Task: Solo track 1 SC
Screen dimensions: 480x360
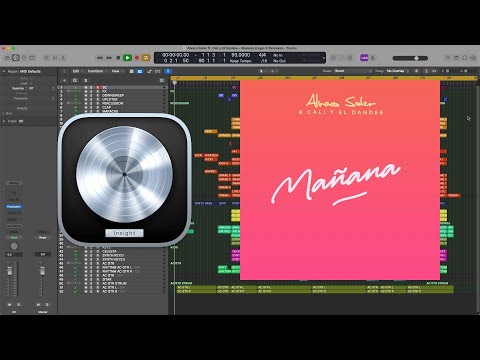Action: 91,87
